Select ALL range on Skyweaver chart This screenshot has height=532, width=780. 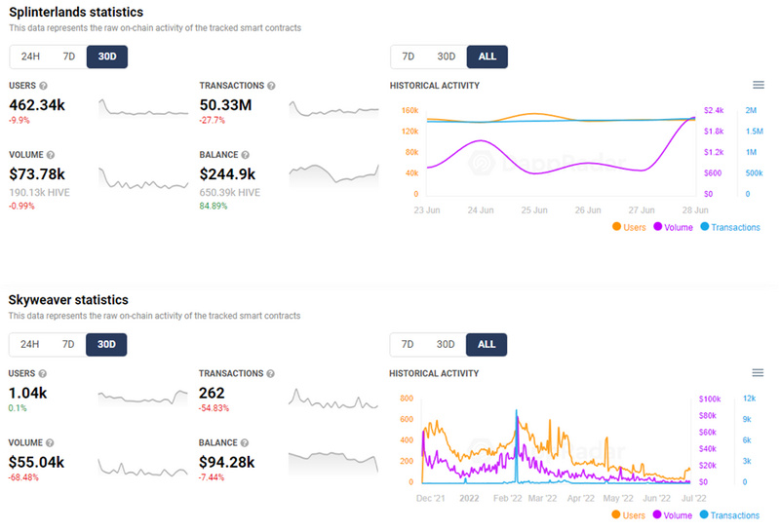[x=487, y=344]
